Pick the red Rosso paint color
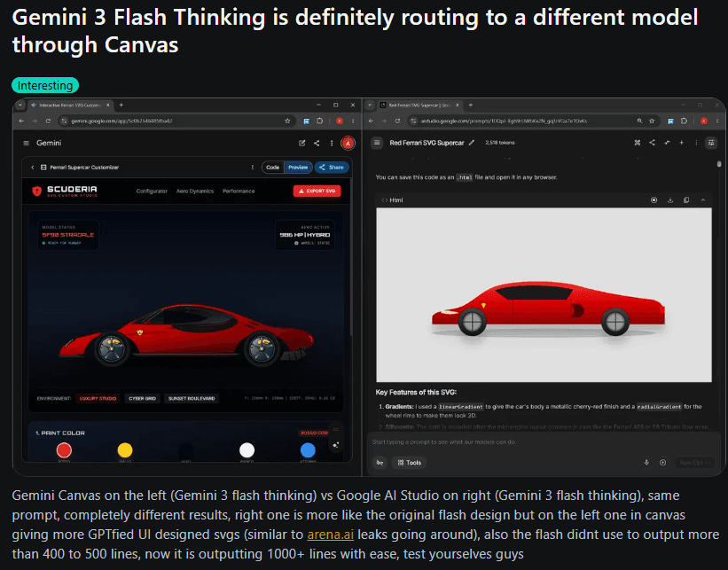This screenshot has width=728, height=570. 64,449
